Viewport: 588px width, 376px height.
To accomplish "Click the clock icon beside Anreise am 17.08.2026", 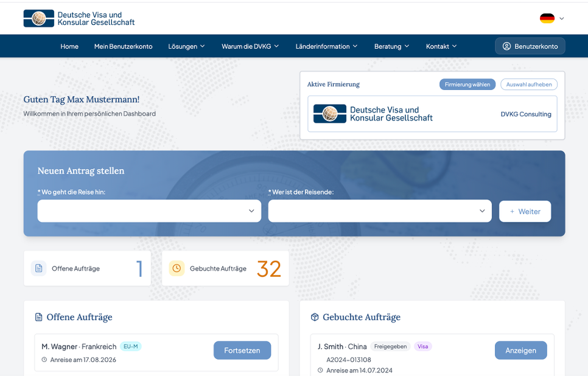I will (x=44, y=360).
